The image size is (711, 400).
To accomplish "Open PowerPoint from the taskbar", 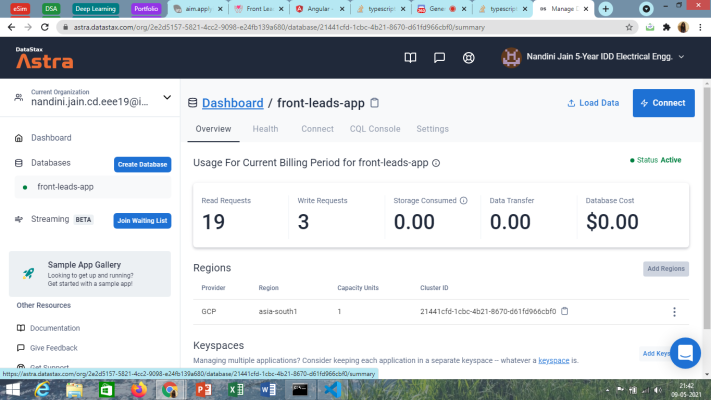I will tap(204, 390).
